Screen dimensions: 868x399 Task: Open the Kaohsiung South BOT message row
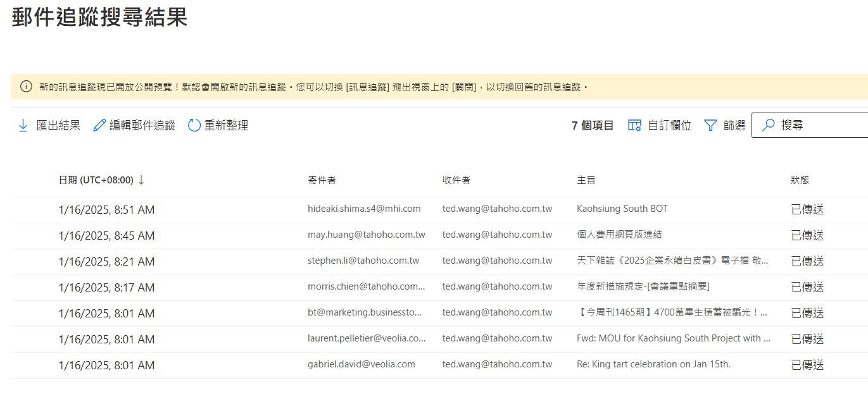pyautogui.click(x=622, y=209)
